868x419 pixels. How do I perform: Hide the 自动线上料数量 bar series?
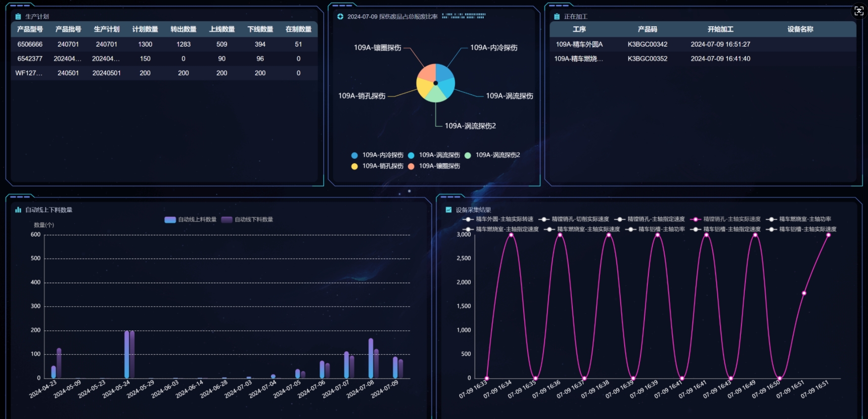190,220
